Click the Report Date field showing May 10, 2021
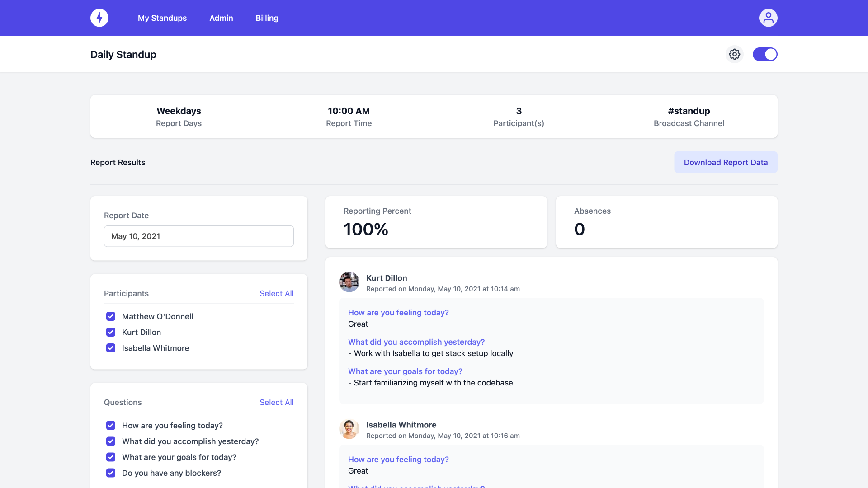The width and height of the screenshot is (868, 488). coord(198,236)
